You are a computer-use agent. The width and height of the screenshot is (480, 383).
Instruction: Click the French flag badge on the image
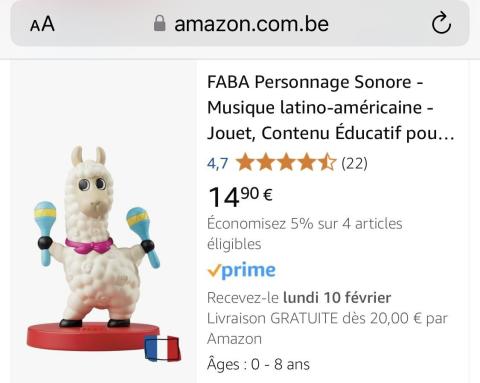162,348
